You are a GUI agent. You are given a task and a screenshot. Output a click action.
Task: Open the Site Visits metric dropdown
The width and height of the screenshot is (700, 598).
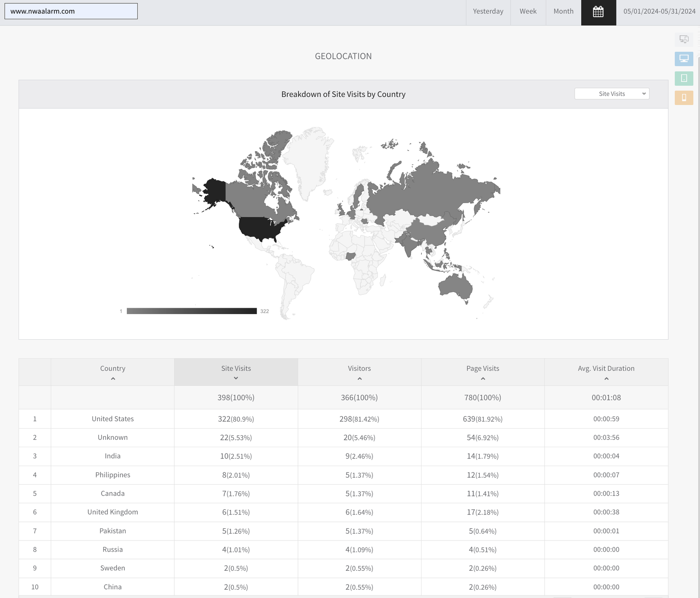611,94
